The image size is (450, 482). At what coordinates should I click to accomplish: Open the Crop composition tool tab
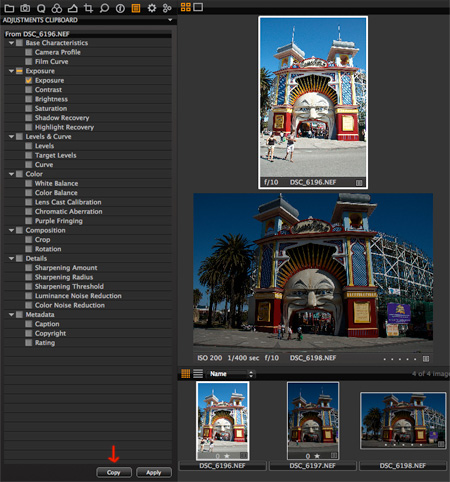88,8
